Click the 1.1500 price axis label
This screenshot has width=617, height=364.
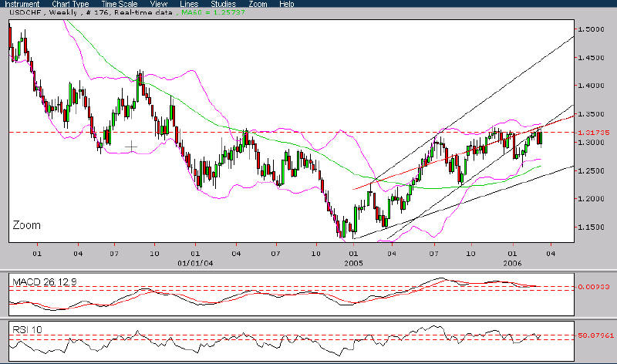(x=591, y=227)
